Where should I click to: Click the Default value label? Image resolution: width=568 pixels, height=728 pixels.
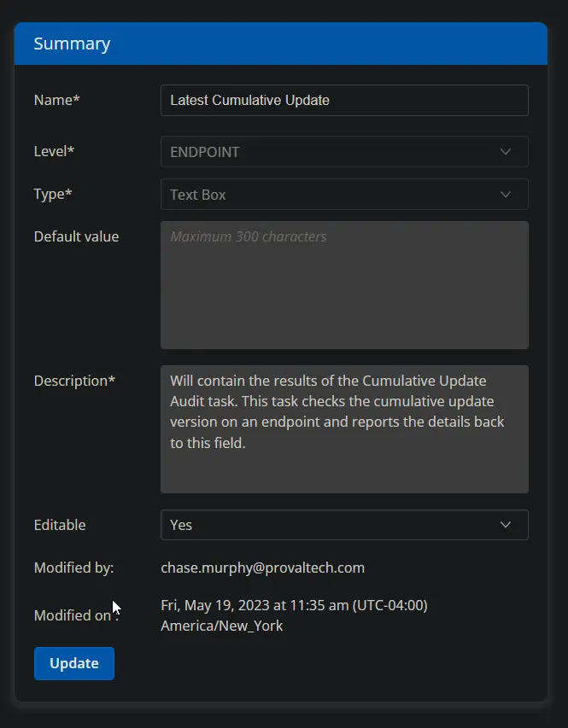pos(76,236)
